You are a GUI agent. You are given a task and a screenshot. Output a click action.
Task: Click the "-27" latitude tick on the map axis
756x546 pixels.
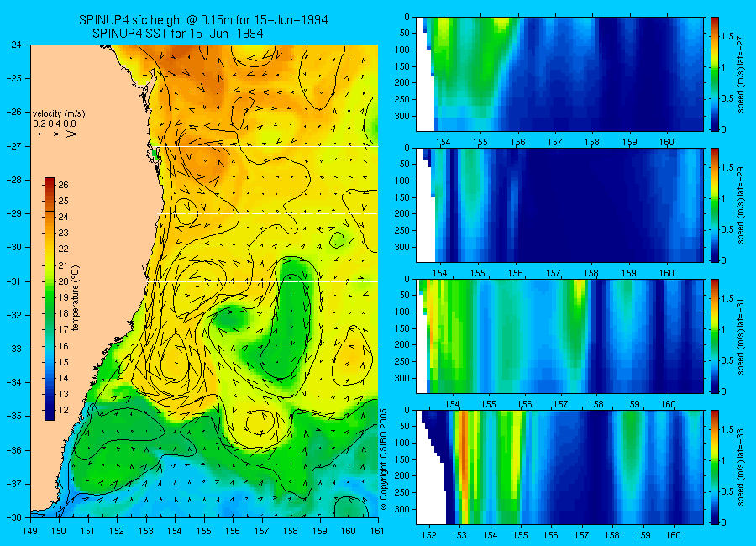14,145
